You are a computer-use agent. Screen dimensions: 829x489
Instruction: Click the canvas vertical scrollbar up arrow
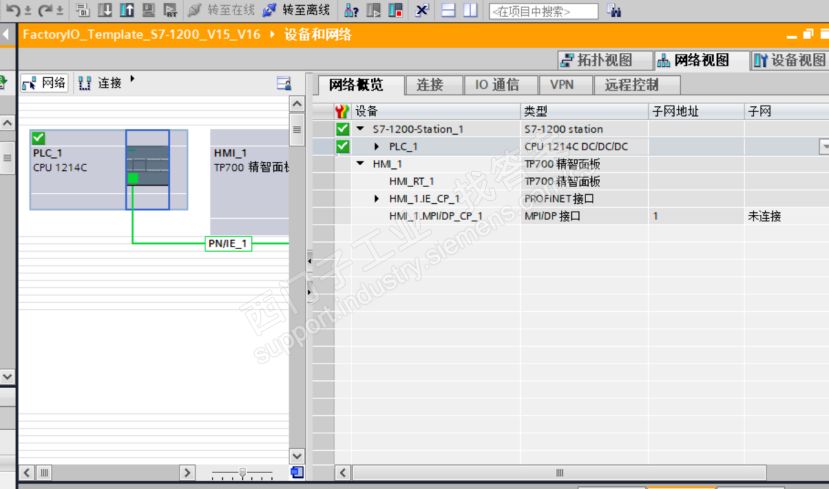click(297, 104)
